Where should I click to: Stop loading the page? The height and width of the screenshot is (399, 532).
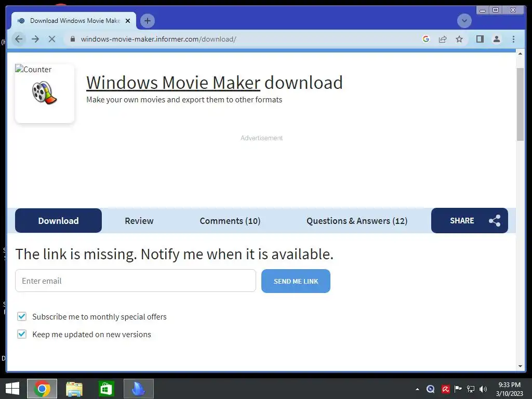(52, 39)
